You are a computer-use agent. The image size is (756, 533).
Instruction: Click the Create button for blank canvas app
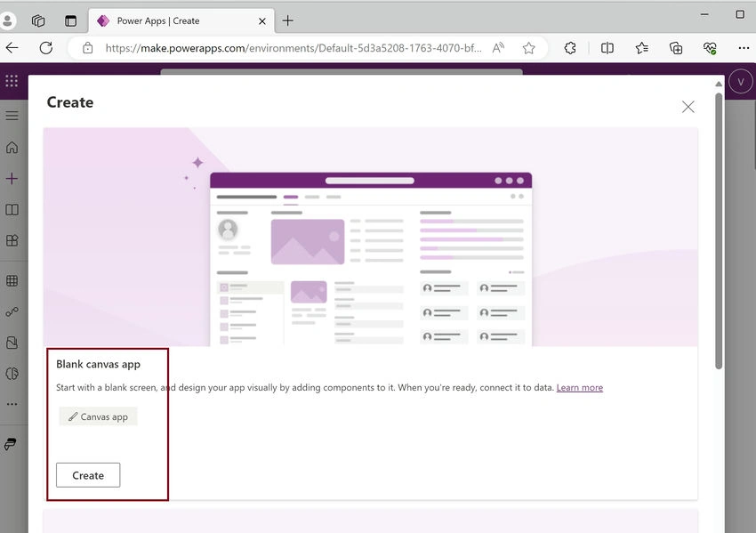[88, 475]
